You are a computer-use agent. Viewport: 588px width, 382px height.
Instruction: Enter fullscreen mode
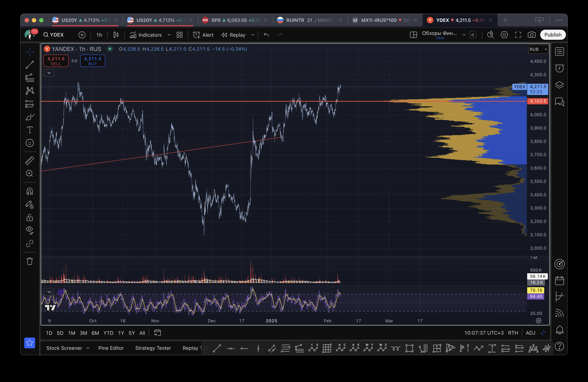(518, 35)
